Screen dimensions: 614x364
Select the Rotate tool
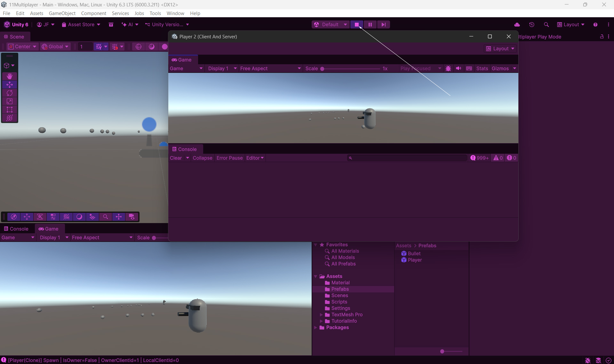coord(10,93)
